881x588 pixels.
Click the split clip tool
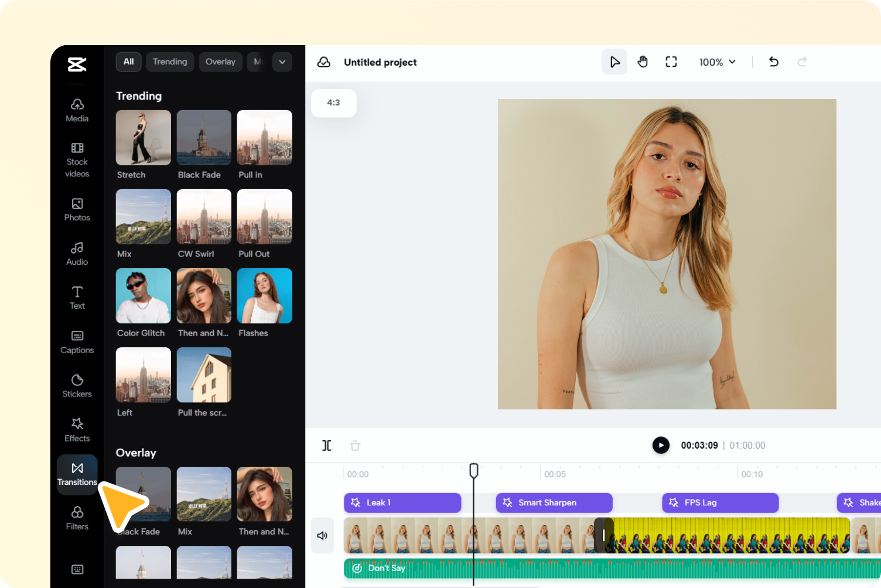[327, 446]
